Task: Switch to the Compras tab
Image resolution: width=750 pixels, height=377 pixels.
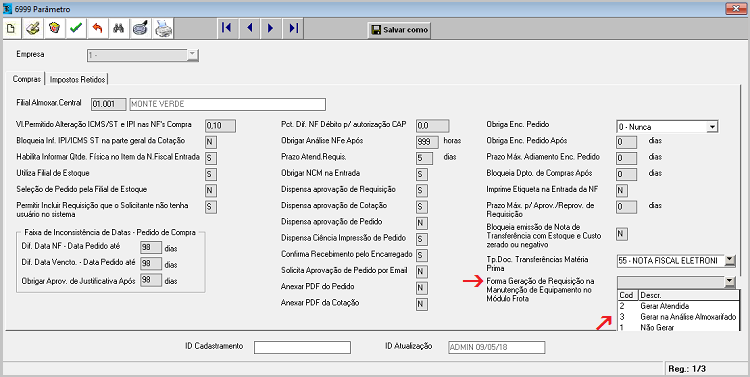Action: [27, 79]
